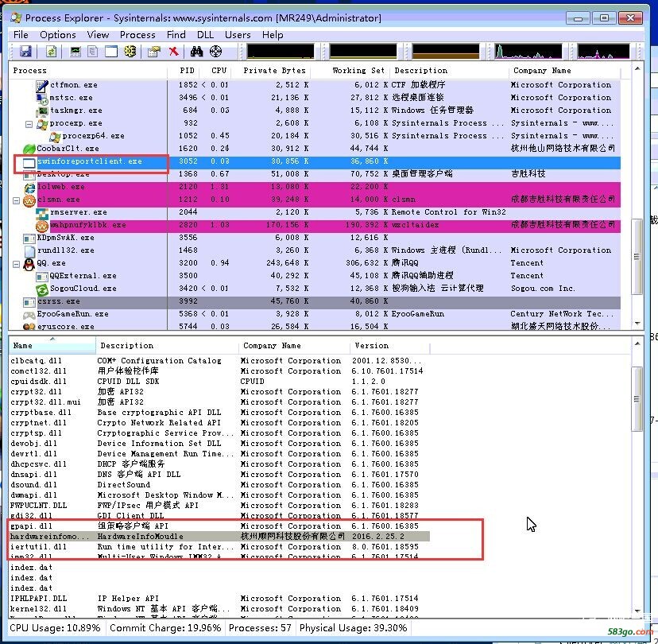This screenshot has height=644, width=658.
Task: Click the I/O activity graph with green spikes
Action: click(x=528, y=51)
